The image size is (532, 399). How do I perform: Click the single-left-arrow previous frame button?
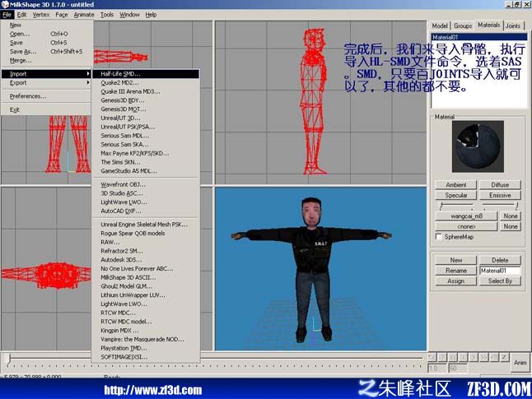[x=463, y=357]
